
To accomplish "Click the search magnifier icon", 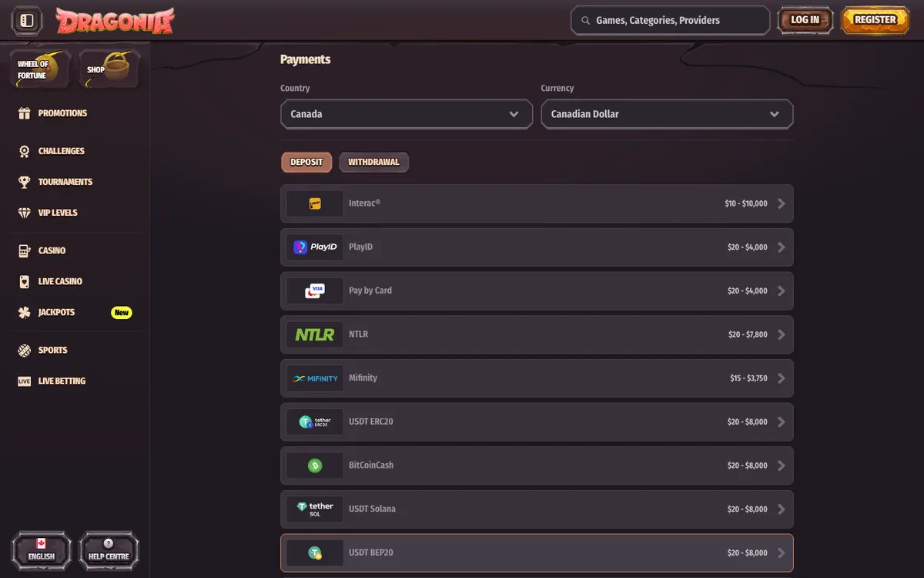I will (x=586, y=21).
